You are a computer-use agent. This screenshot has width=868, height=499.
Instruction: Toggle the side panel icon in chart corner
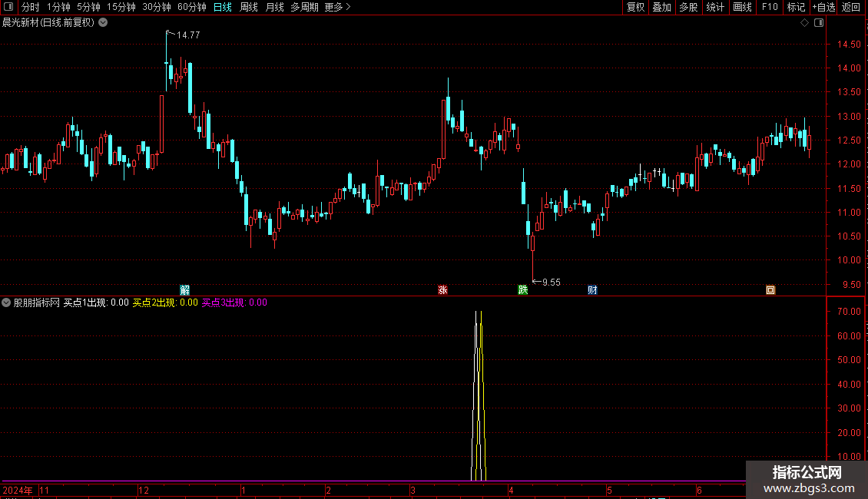(x=819, y=23)
